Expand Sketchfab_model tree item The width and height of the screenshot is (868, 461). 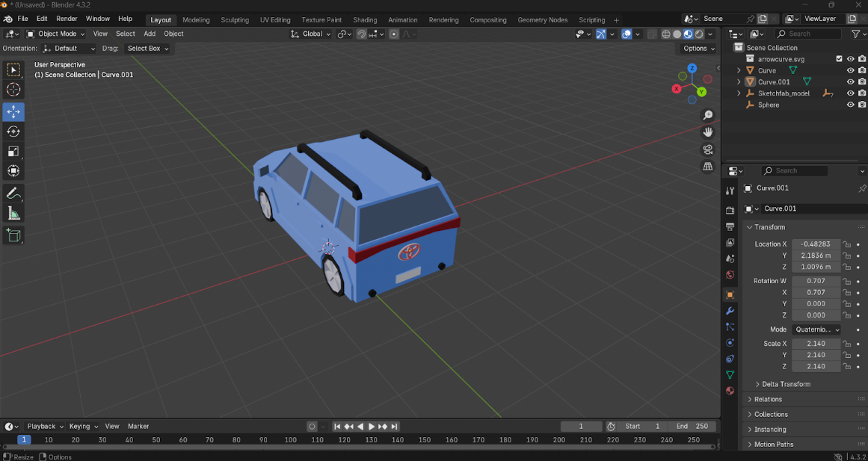tap(739, 93)
